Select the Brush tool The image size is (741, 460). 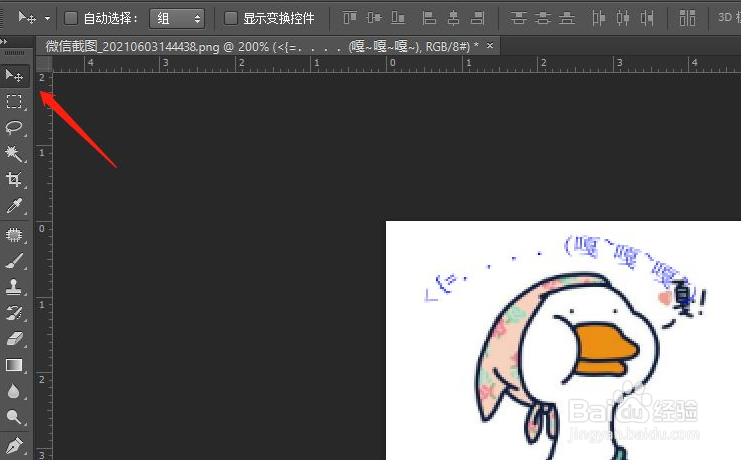coord(14,260)
